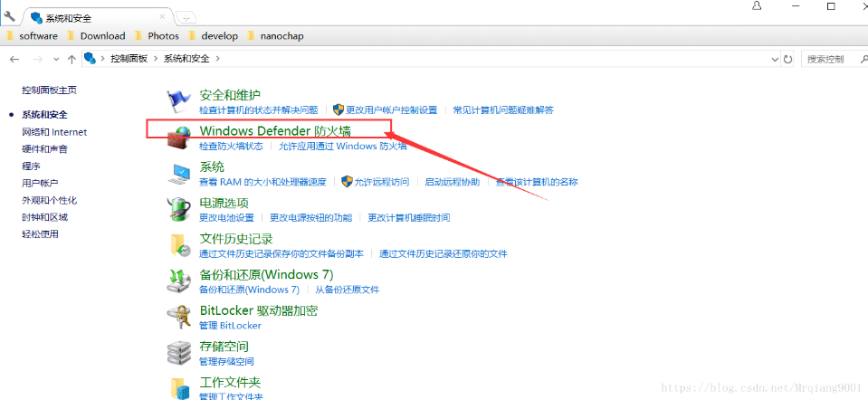Click 允许应用通过 Windows 防火墙 link

click(x=343, y=146)
